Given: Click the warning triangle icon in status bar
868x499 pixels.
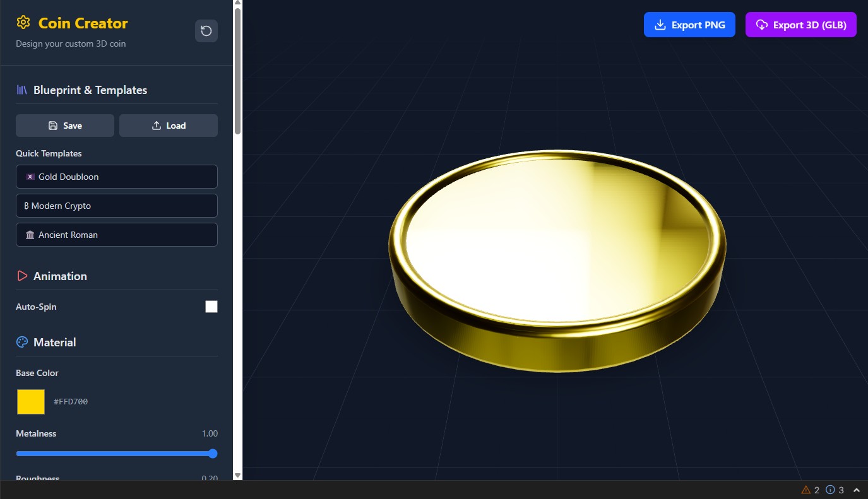Looking at the screenshot, I should pyautogui.click(x=806, y=490).
